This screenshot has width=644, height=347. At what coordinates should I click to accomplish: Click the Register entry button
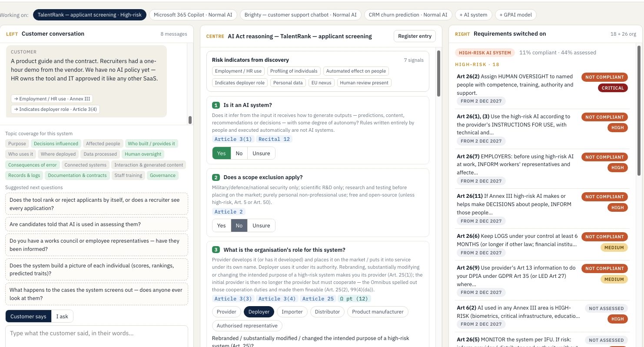415,36
